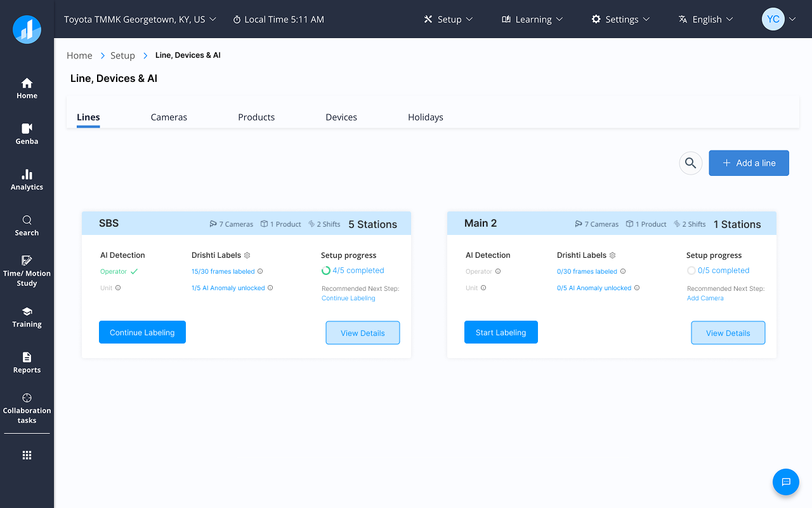Screen dimensions: 812x508
Task: Expand the user account chevron
Action: coord(792,20)
